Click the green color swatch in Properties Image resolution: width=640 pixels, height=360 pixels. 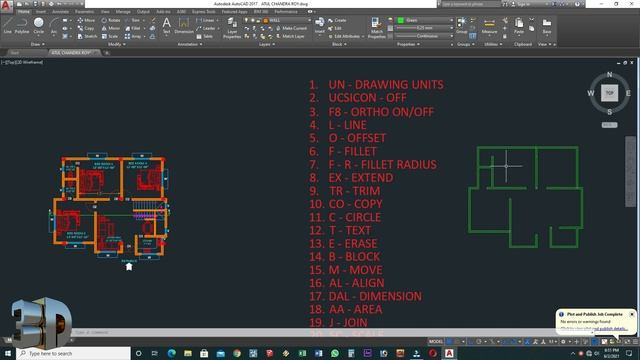coord(400,20)
